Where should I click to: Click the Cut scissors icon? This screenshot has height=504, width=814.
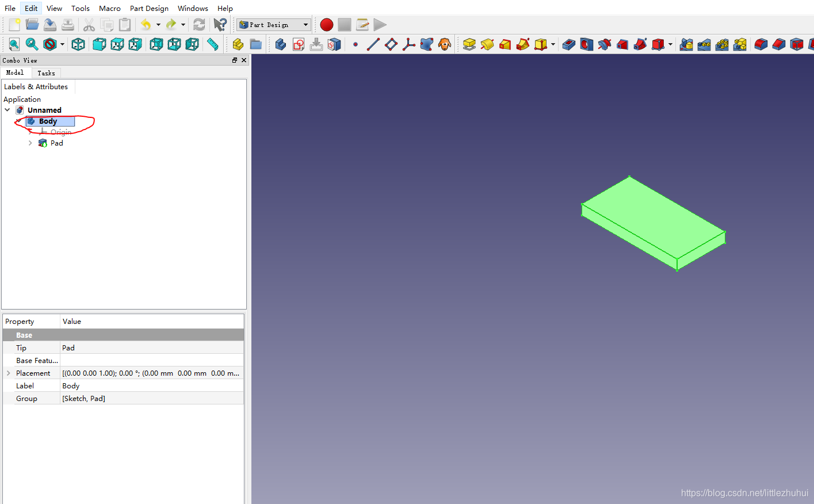89,25
